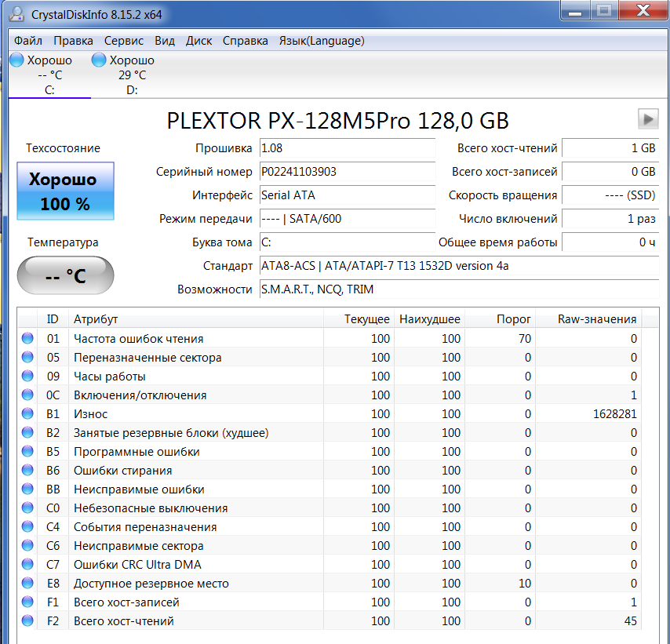This screenshot has height=644, width=670.
Task: Open the Вид menu
Action: tap(165, 41)
